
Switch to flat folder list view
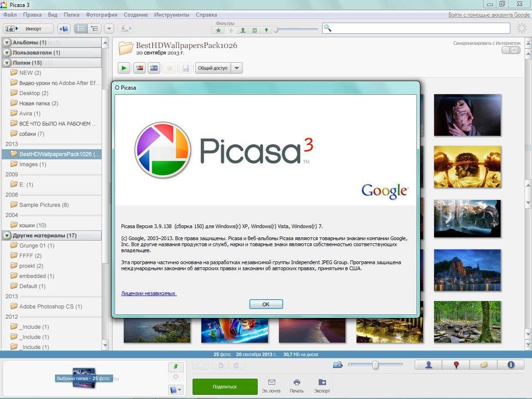(x=81, y=29)
